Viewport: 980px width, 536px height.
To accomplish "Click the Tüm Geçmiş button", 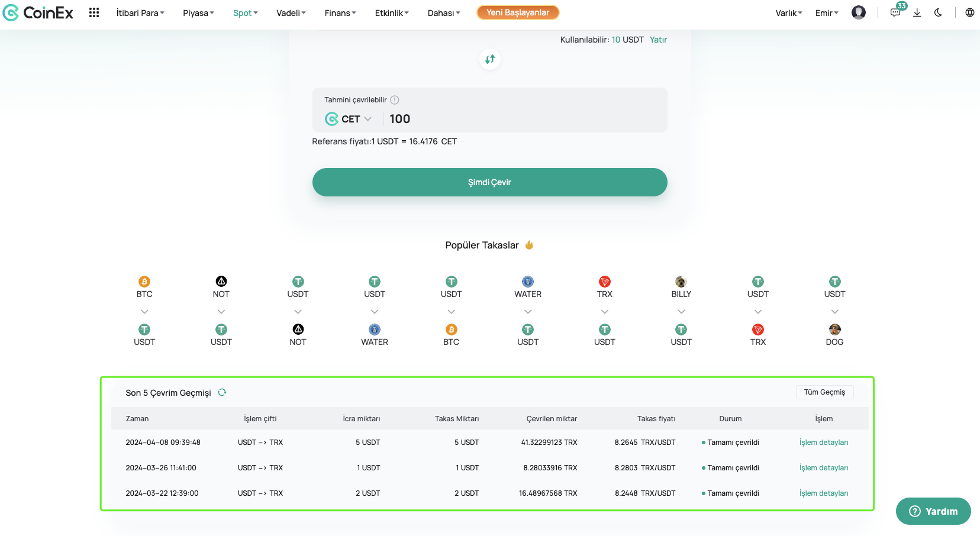I will [x=824, y=392].
